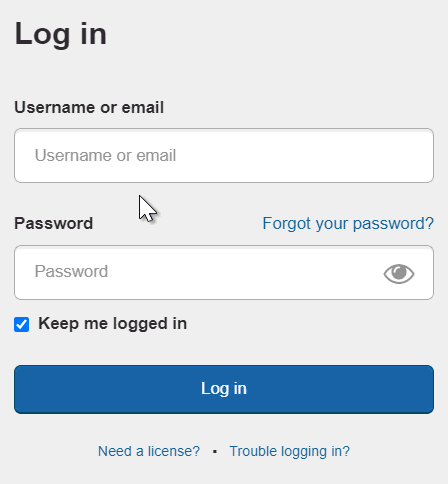This screenshot has width=448, height=484.
Task: Click the Username or email input field
Action: click(224, 155)
